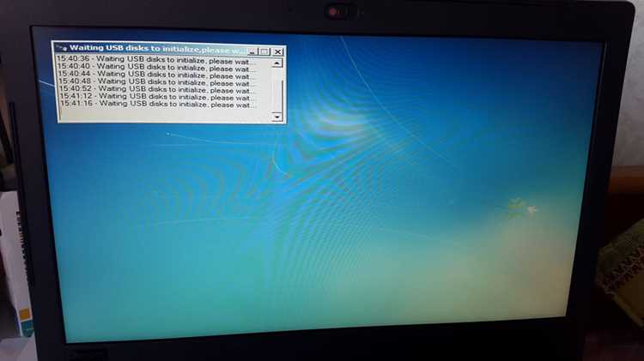Viewport: 644px width, 361px height.
Task: Maximize the Waiting USB disks window
Action: 264,51
